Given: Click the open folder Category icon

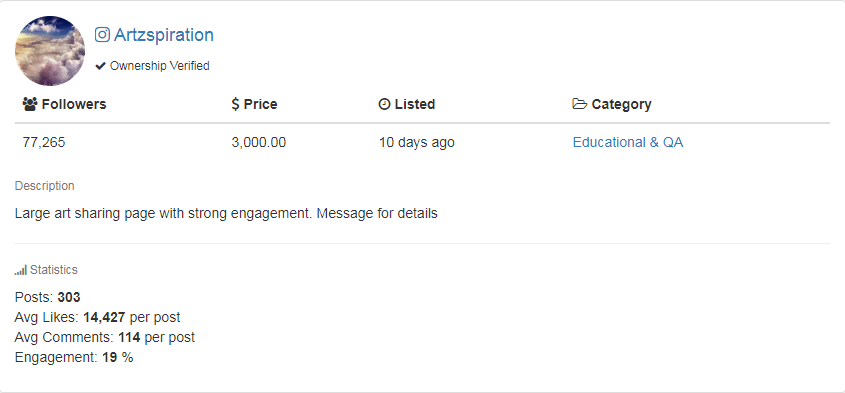Looking at the screenshot, I should point(580,104).
